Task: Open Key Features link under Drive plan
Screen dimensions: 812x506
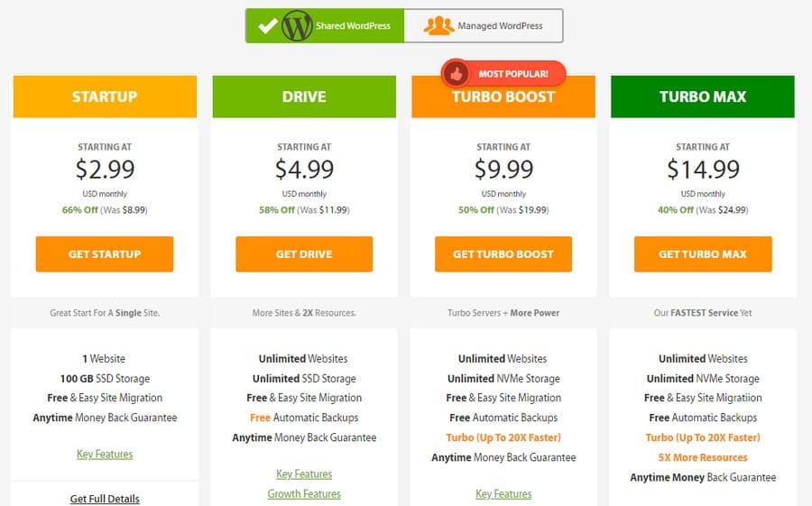Action: [304, 474]
